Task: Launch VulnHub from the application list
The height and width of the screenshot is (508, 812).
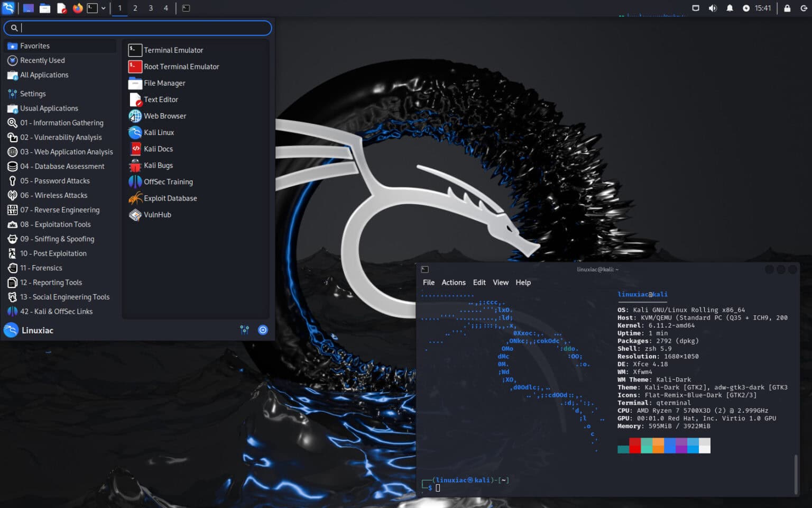Action: click(x=157, y=215)
